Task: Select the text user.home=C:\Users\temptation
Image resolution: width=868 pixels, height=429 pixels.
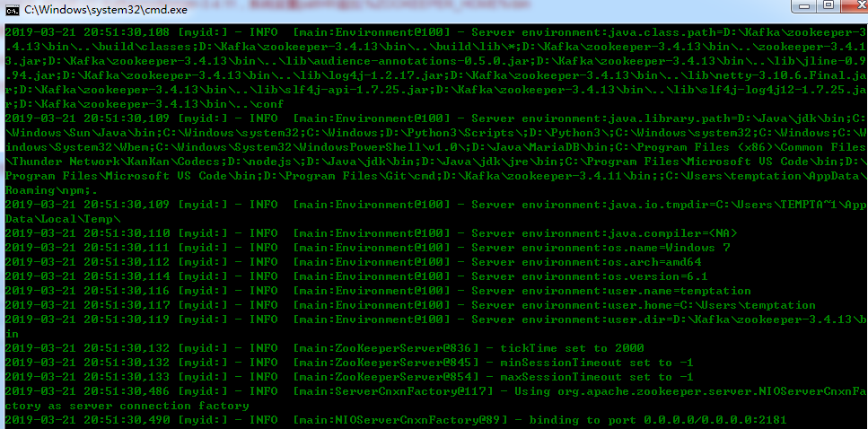Action: coord(713,305)
